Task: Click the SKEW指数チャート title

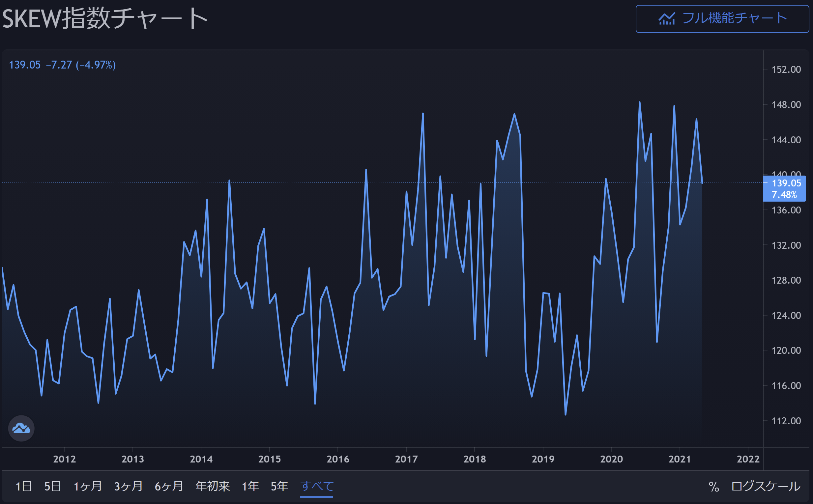Action: [105, 19]
